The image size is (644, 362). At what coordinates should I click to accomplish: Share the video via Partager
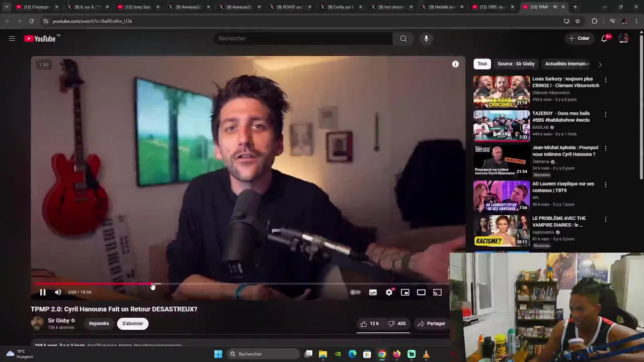click(x=431, y=324)
